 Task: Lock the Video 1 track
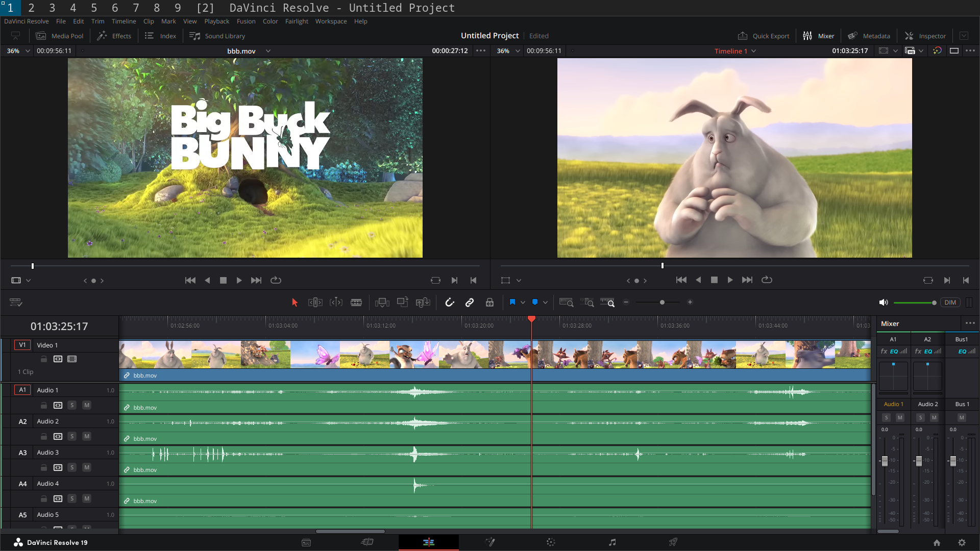(44, 359)
